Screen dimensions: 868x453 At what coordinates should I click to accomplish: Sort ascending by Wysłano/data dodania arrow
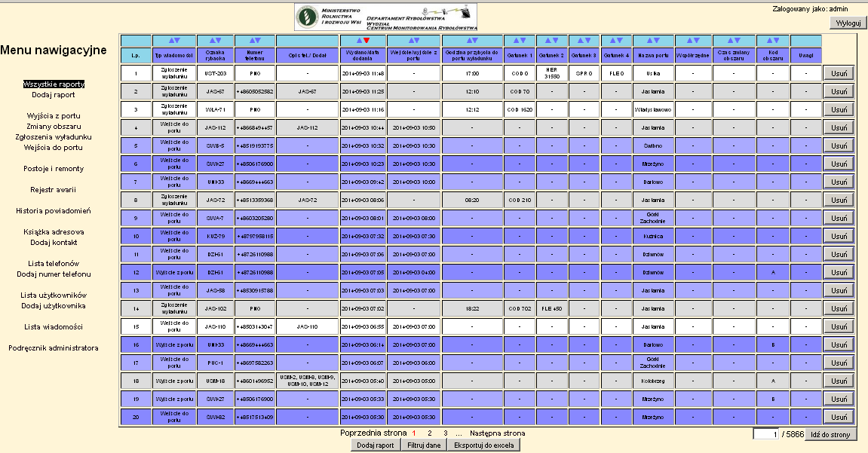359,41
